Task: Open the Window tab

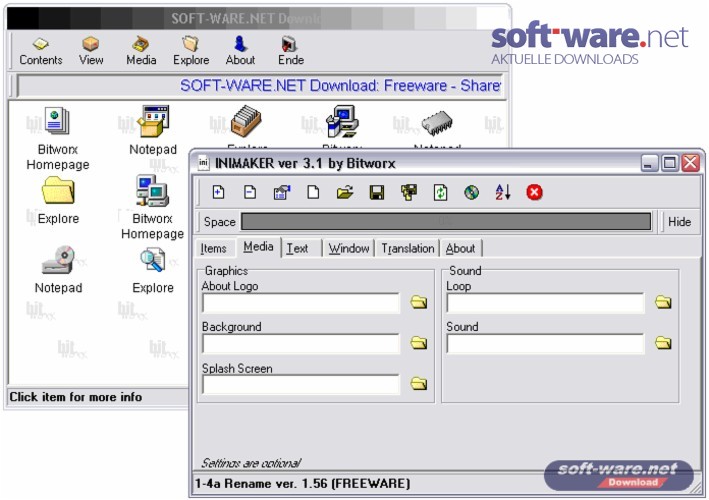Action: 349,248
